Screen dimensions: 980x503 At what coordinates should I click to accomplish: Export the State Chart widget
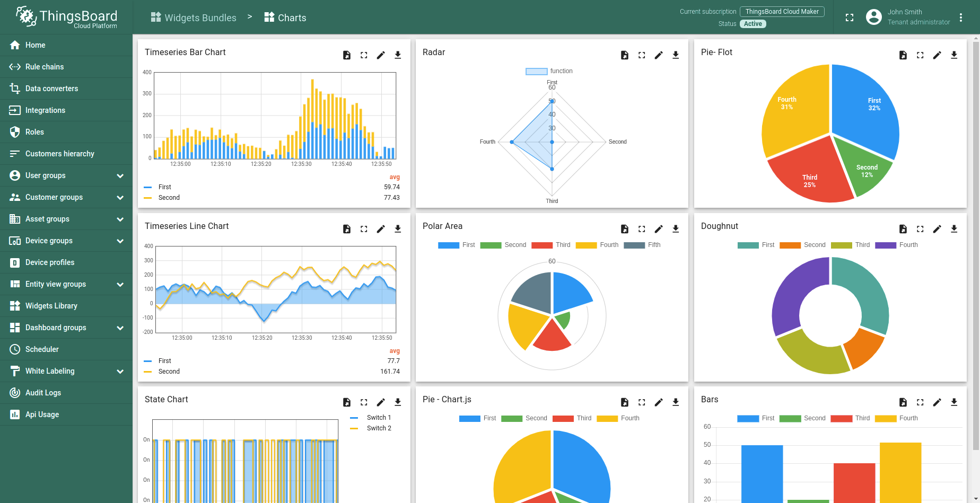point(347,402)
